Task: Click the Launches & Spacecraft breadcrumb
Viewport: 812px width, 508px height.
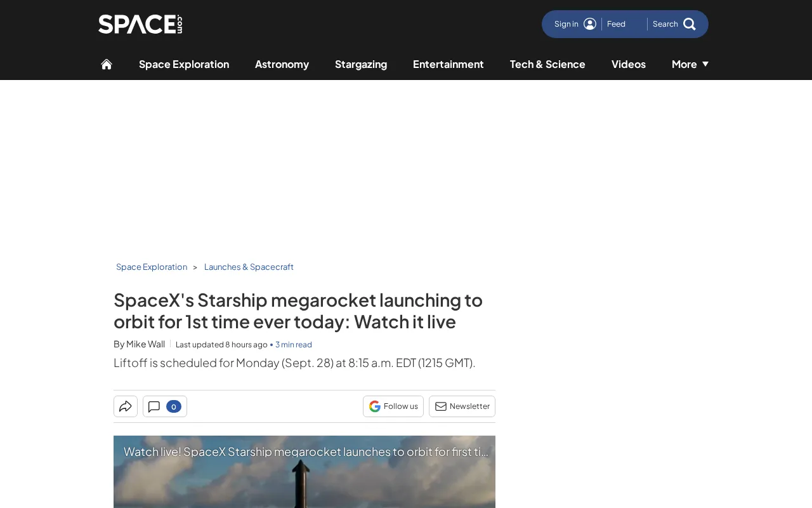Action: pyautogui.click(x=249, y=267)
